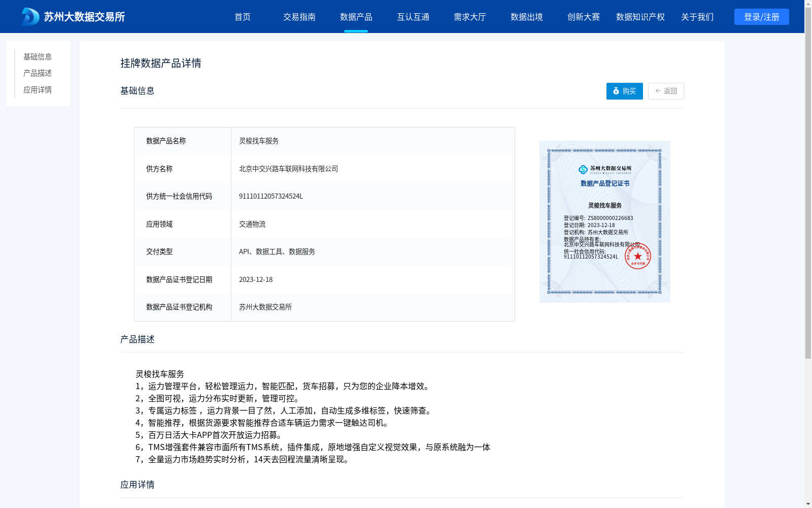Click the 应用领域 label
The width and height of the screenshot is (812, 508).
159,224
